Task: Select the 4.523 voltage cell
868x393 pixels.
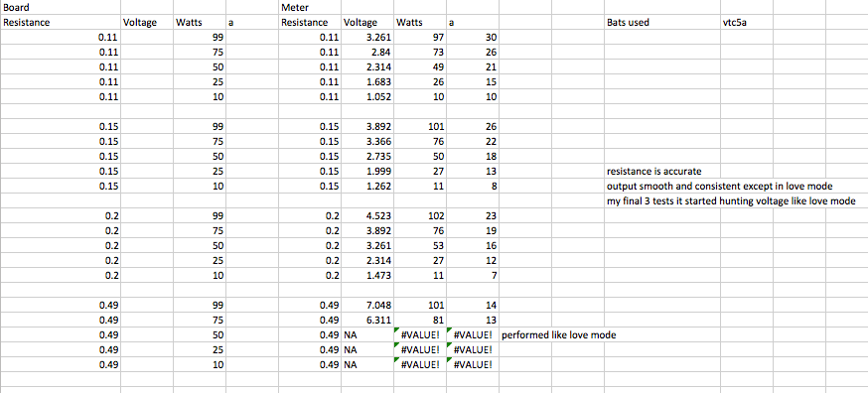Action: [x=367, y=215]
